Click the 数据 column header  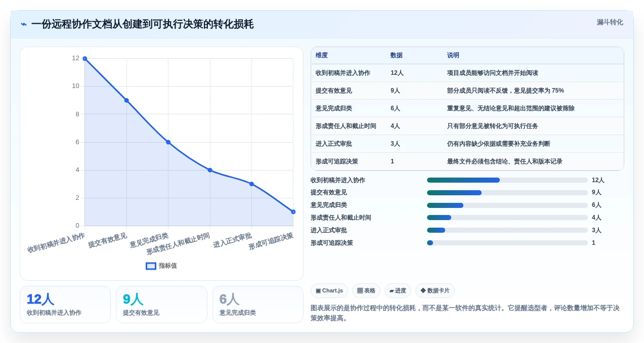click(397, 55)
